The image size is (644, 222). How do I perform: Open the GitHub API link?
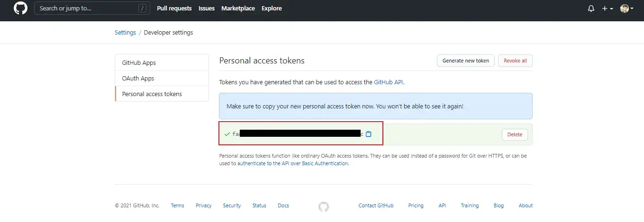pyautogui.click(x=389, y=82)
